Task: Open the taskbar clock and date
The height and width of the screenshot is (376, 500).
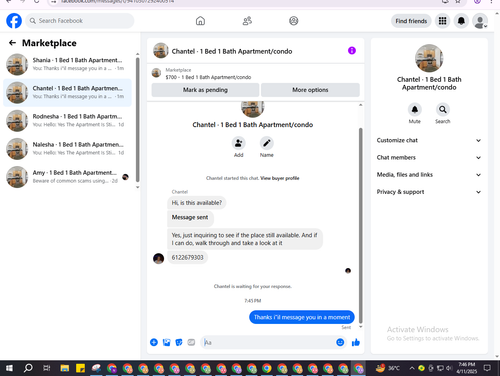Action: [466, 368]
